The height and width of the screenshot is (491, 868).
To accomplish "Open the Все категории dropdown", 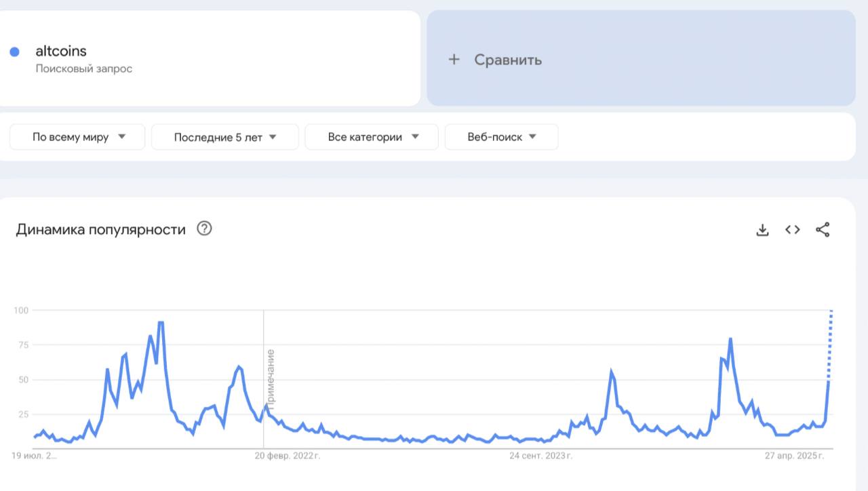I will (x=372, y=137).
